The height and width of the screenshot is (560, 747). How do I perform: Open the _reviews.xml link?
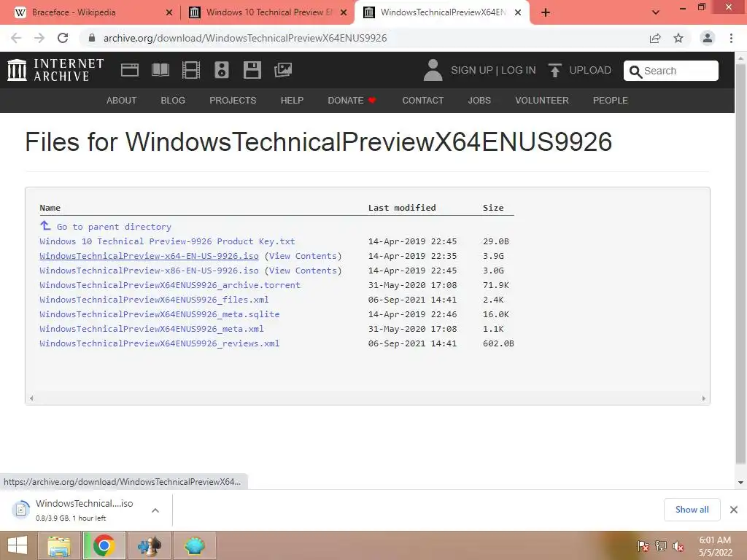click(x=160, y=343)
